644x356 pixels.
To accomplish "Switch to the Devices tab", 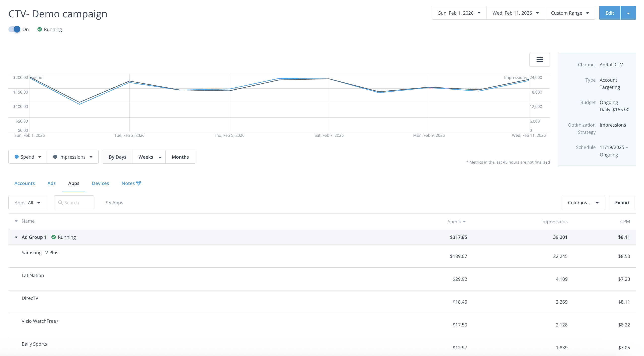I will 100,183.
